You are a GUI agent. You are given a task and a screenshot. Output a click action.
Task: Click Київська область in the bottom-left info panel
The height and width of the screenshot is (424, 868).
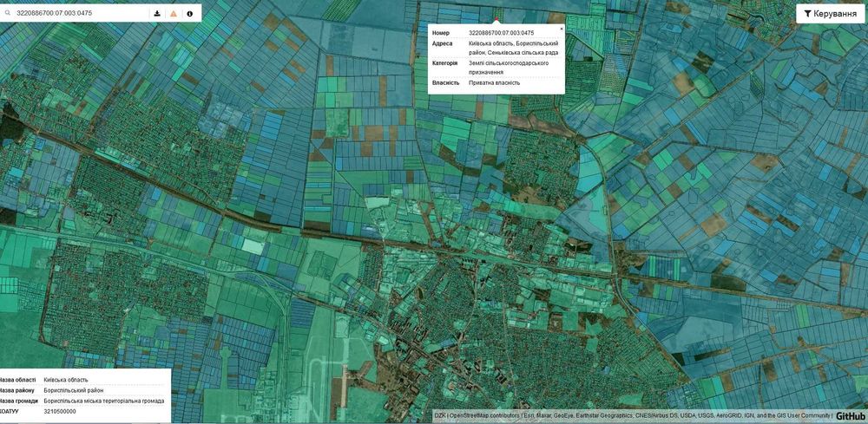coord(65,380)
